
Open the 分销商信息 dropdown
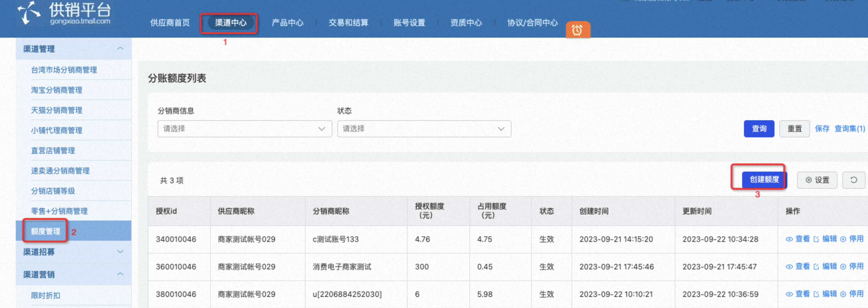click(245, 129)
